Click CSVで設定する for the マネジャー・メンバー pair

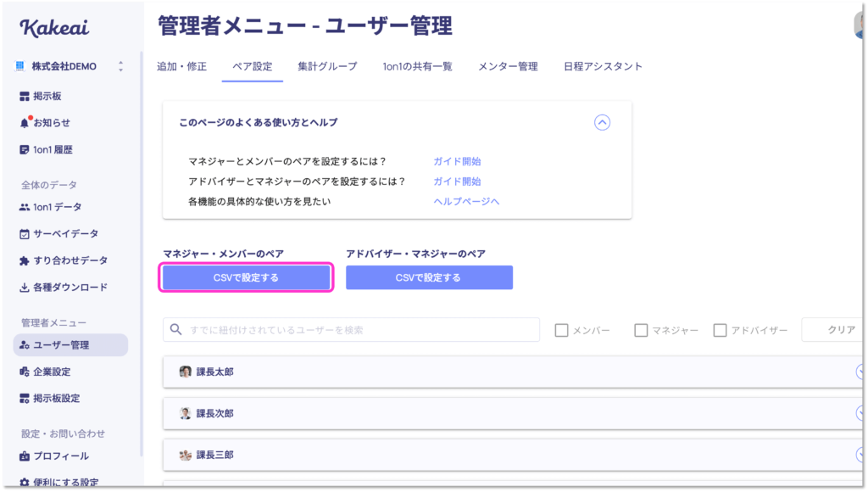click(247, 277)
